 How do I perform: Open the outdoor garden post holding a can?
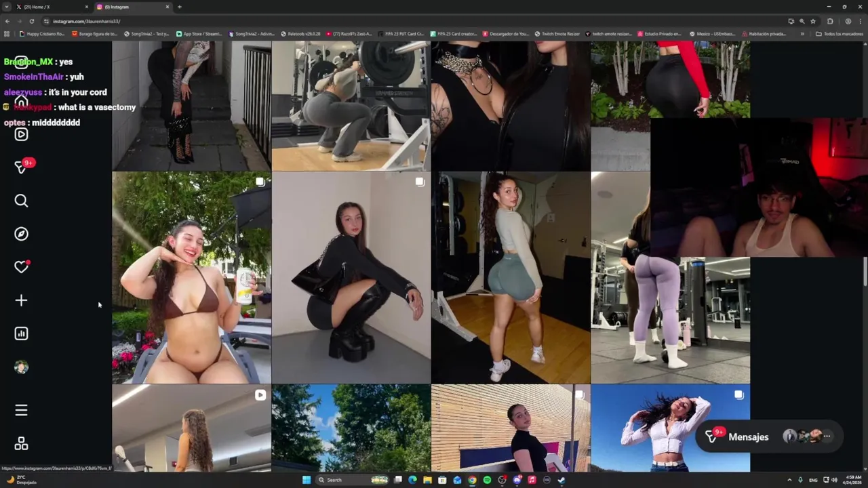click(x=191, y=278)
